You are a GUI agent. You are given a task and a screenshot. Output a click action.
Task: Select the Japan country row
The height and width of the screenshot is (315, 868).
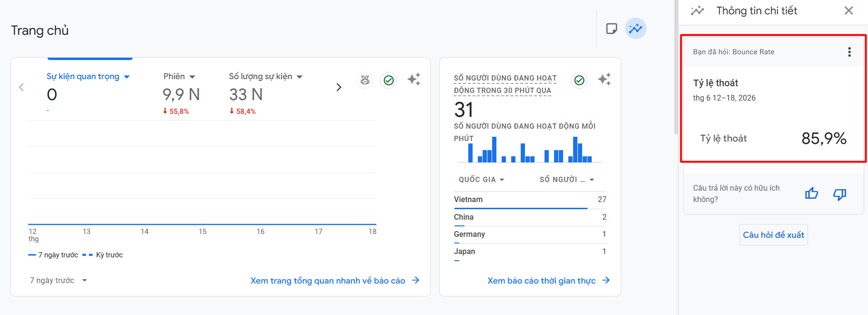click(530, 252)
